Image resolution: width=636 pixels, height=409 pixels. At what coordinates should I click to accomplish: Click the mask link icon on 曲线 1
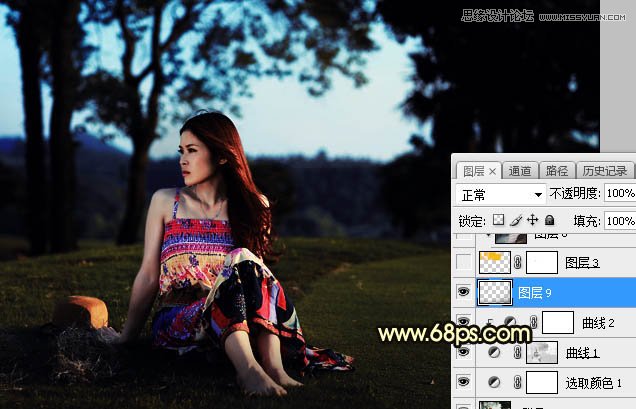(x=519, y=352)
